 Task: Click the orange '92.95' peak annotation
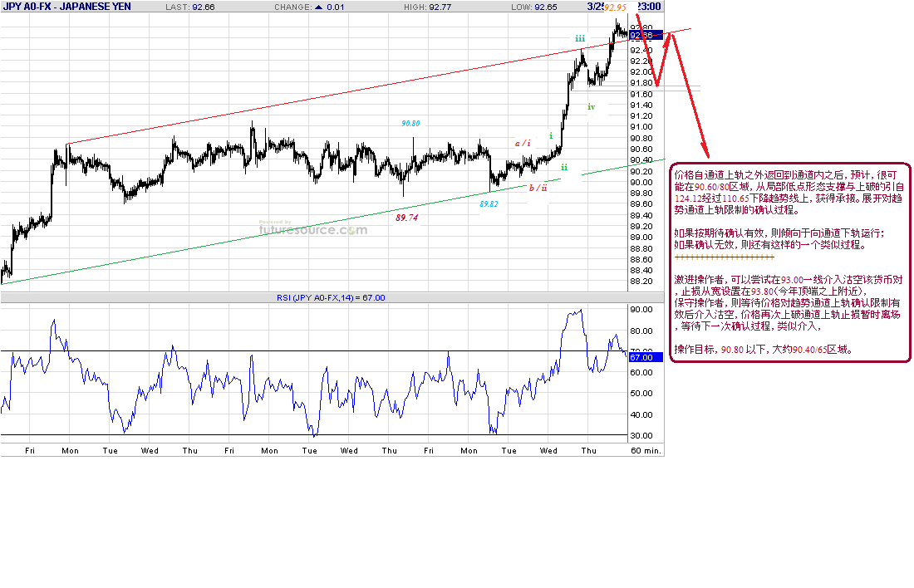(615, 7)
